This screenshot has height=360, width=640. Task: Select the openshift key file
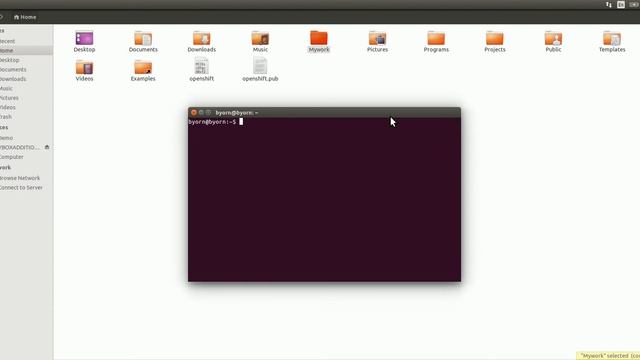[202, 67]
